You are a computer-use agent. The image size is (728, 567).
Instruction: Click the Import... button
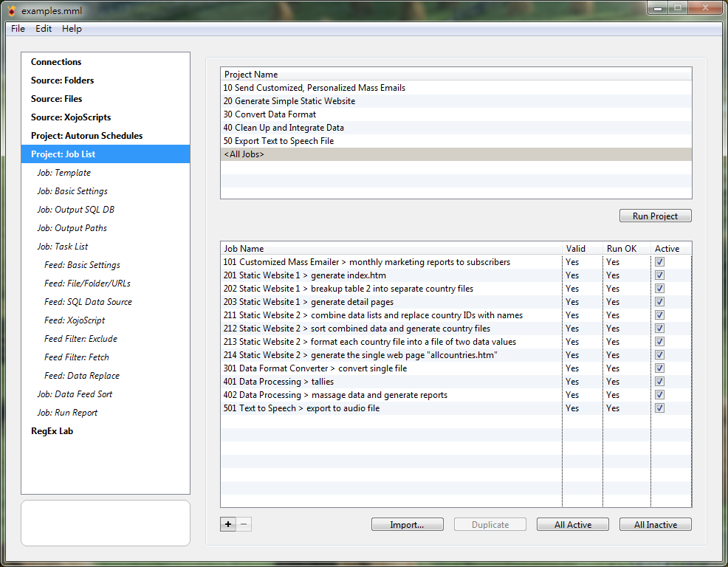click(407, 525)
